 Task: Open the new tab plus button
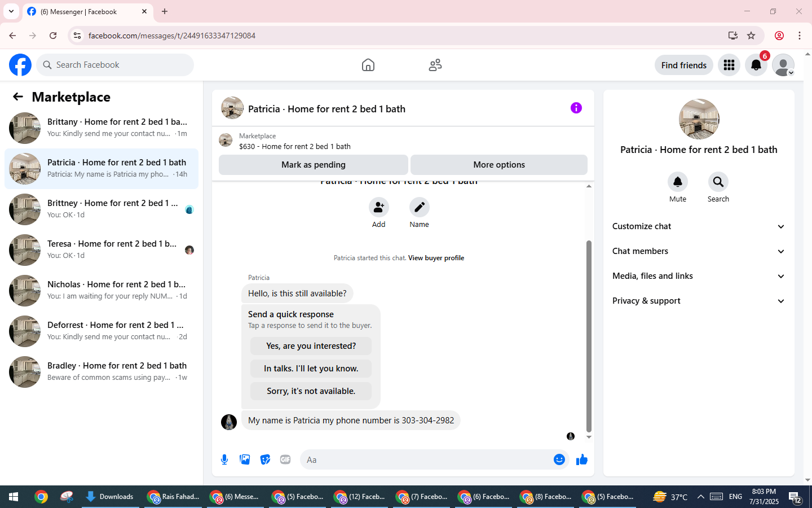tap(165, 11)
